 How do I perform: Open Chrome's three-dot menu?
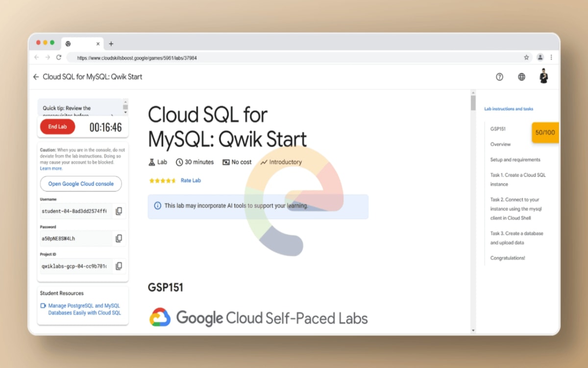point(551,57)
